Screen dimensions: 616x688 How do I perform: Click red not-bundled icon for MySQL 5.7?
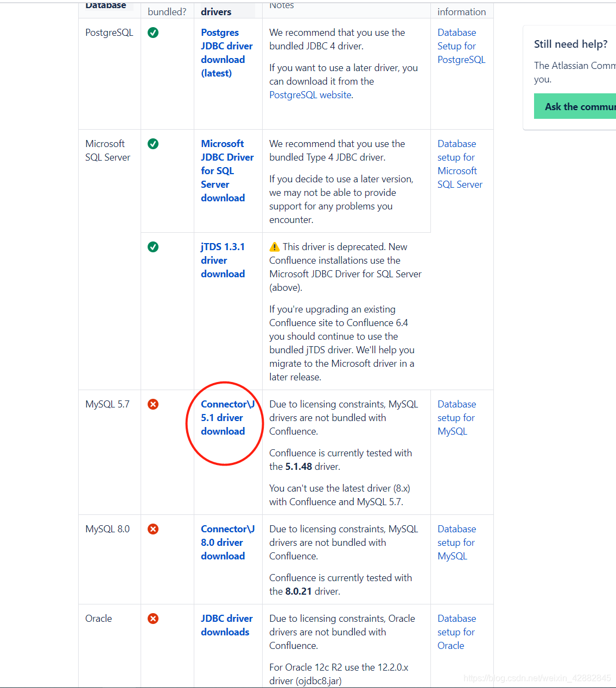153,404
